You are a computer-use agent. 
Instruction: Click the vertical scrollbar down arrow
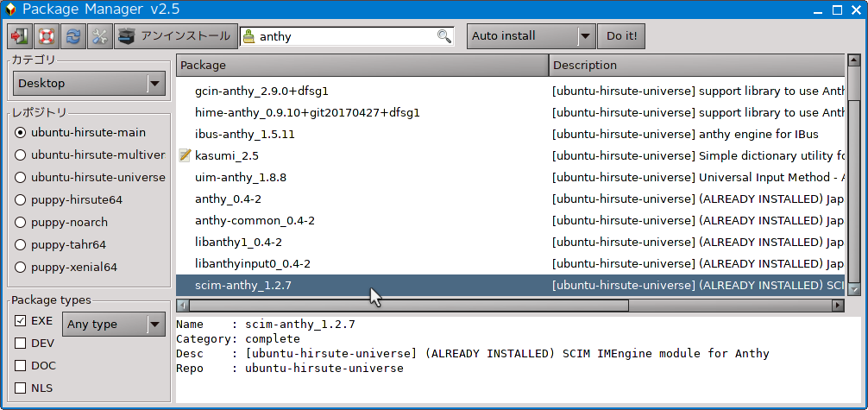[x=853, y=290]
